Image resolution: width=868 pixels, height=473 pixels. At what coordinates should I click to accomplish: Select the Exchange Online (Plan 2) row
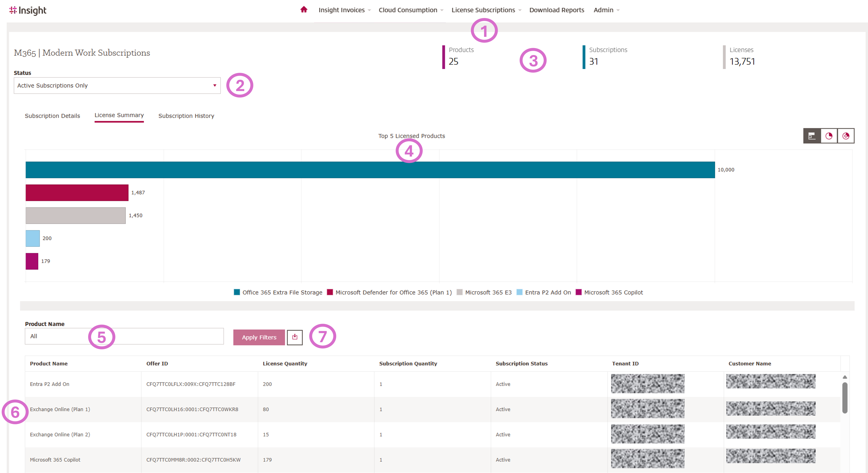click(x=432, y=434)
